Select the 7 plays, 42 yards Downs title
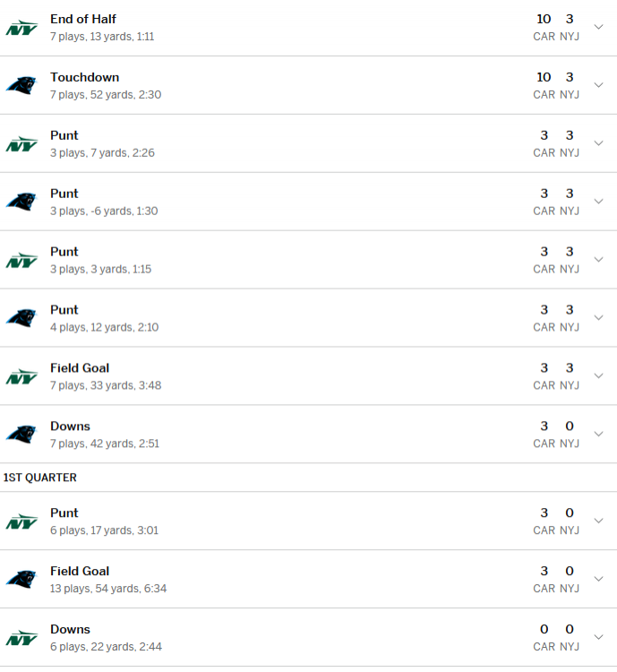Image resolution: width=617 pixels, height=672 pixels. coord(70,426)
